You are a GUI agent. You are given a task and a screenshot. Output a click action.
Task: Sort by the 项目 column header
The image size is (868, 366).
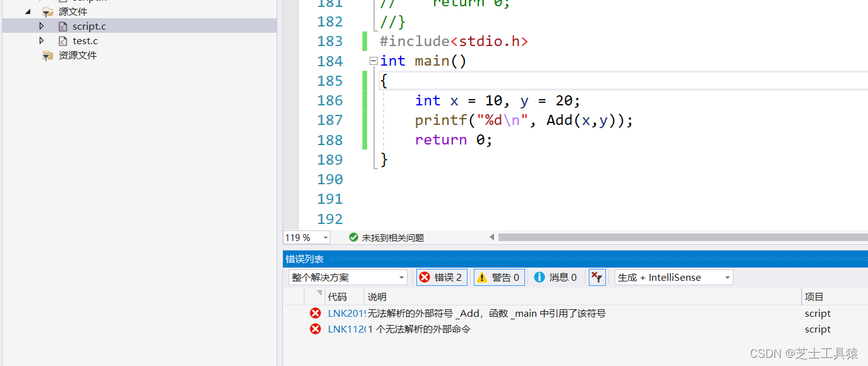(x=835, y=297)
